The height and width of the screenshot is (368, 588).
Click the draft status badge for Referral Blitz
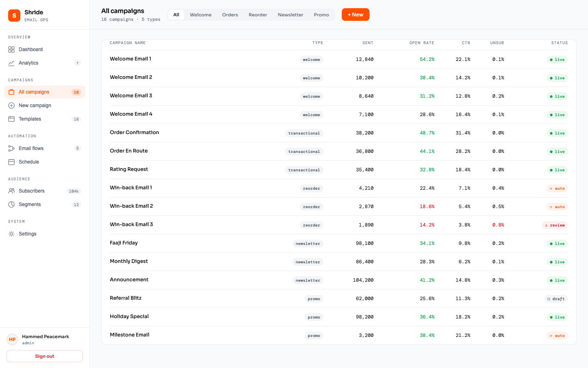coord(556,299)
